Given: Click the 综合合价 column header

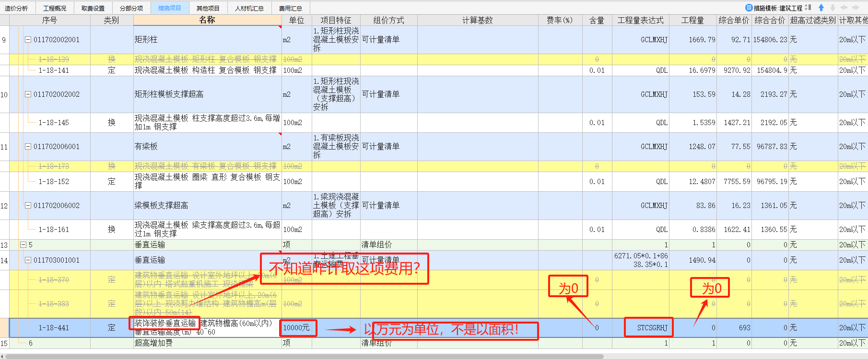Looking at the screenshot, I should (x=770, y=20).
